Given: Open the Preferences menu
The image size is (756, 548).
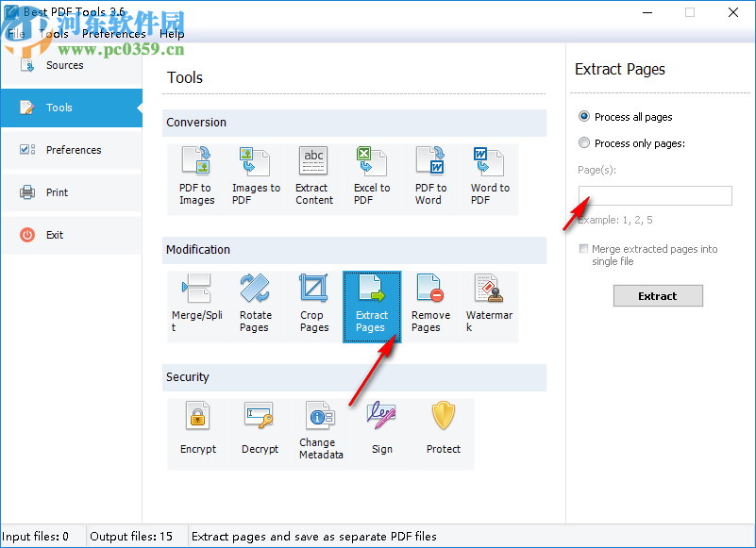Looking at the screenshot, I should pos(114,33).
